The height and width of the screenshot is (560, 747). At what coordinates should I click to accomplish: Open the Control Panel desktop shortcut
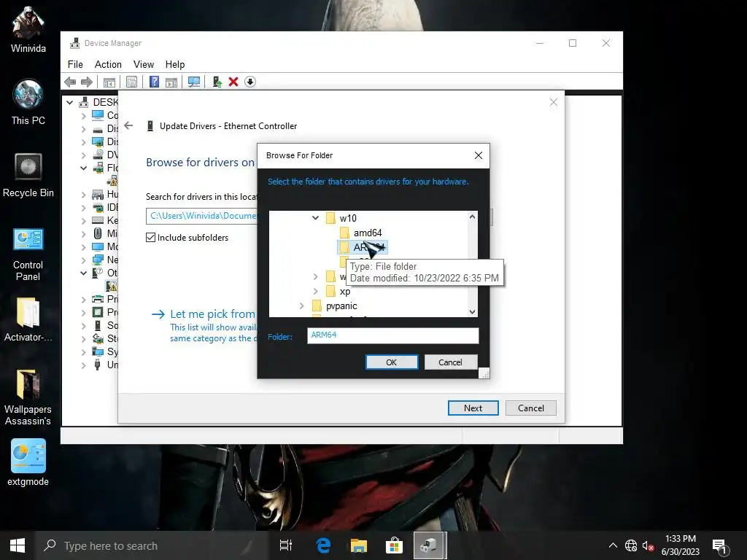28,254
